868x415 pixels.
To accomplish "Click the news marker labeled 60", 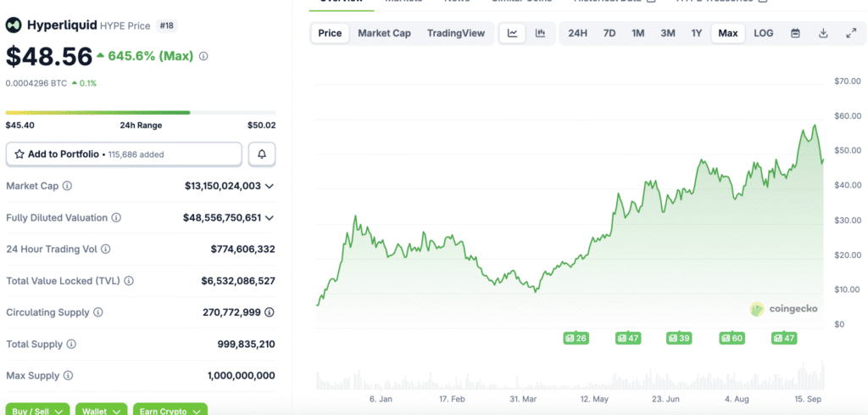I will [x=731, y=338].
